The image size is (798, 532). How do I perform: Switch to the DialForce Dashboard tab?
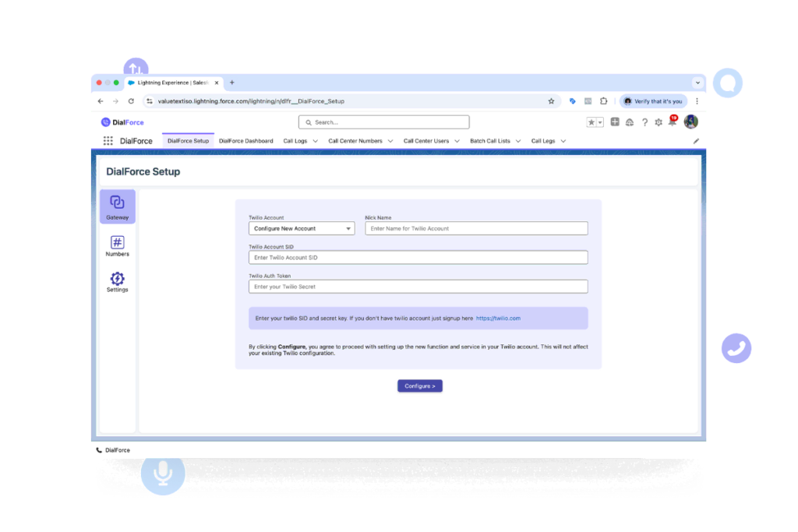pyautogui.click(x=245, y=141)
